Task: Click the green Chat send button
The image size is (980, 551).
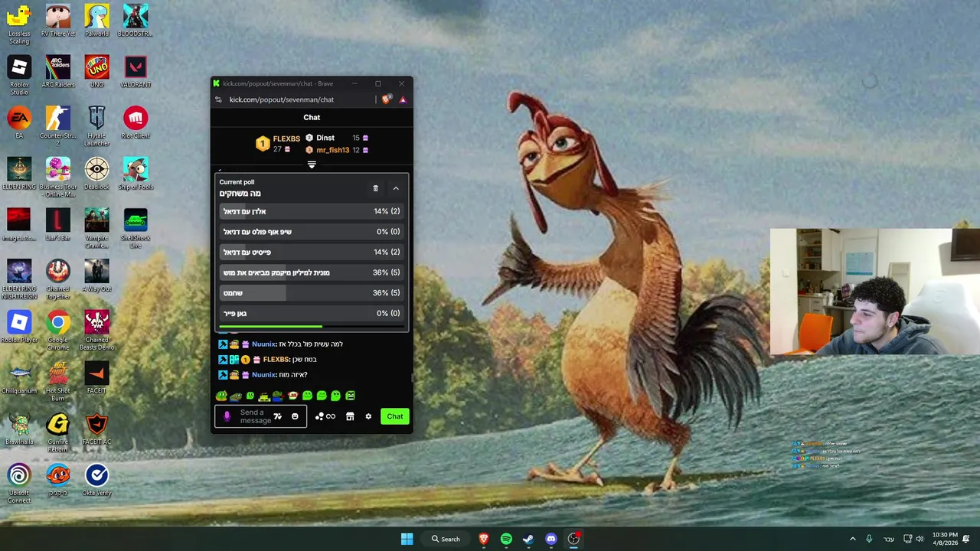Action: point(395,416)
